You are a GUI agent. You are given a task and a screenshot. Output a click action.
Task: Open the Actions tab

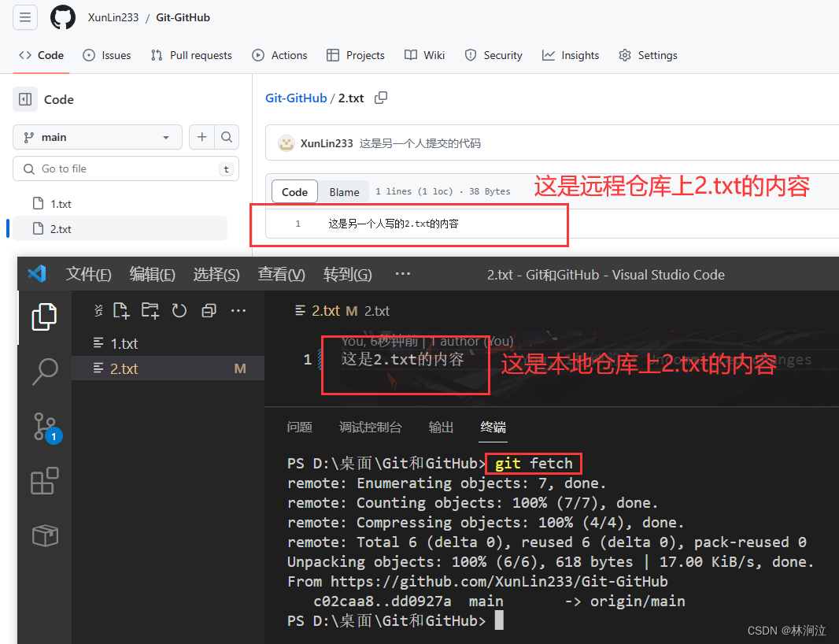280,55
